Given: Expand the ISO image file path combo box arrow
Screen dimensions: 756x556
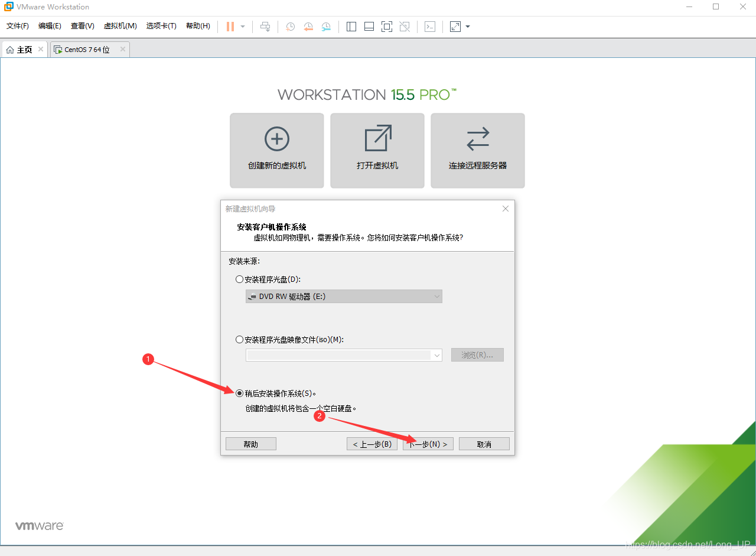Looking at the screenshot, I should (437, 355).
